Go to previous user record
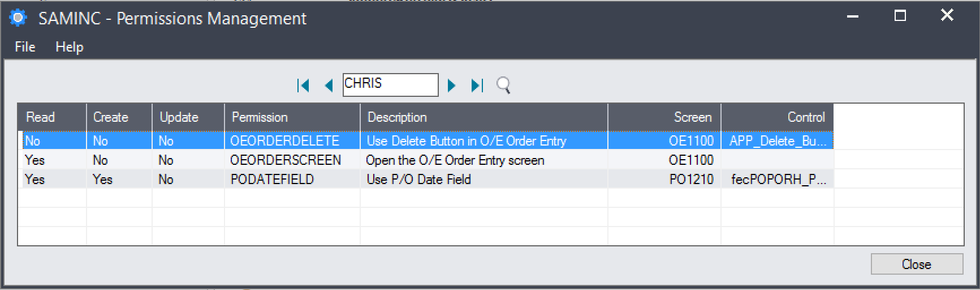Image resolution: width=980 pixels, height=290 pixels. [329, 86]
